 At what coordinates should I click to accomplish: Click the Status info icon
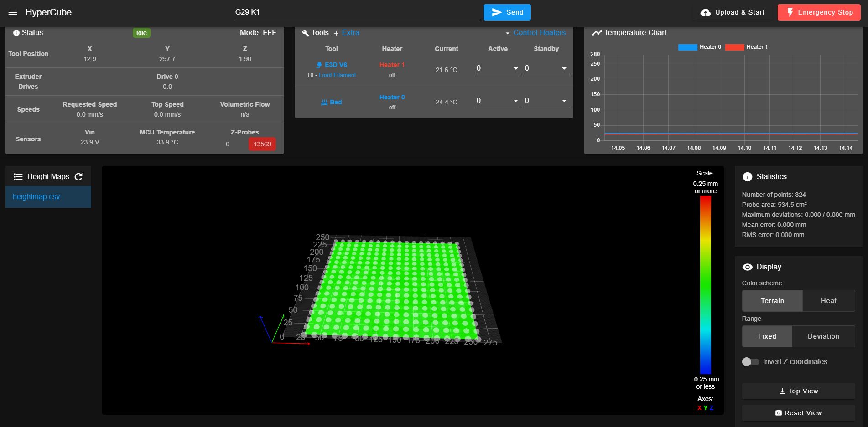point(16,33)
